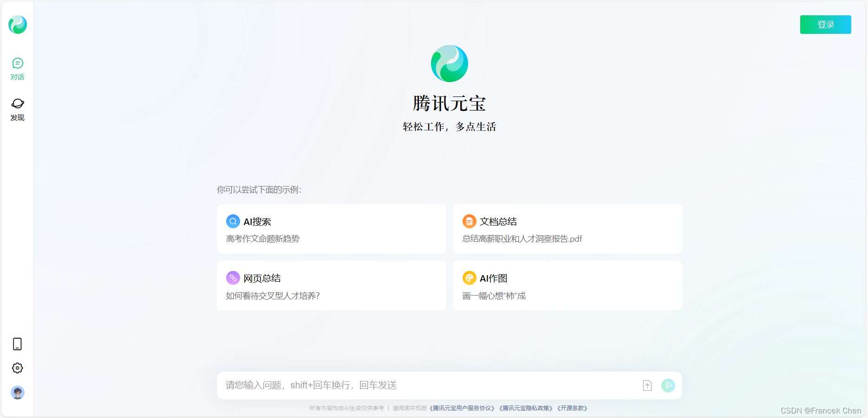Open the 对话 chat tab
The image size is (868, 418).
pyautogui.click(x=18, y=69)
